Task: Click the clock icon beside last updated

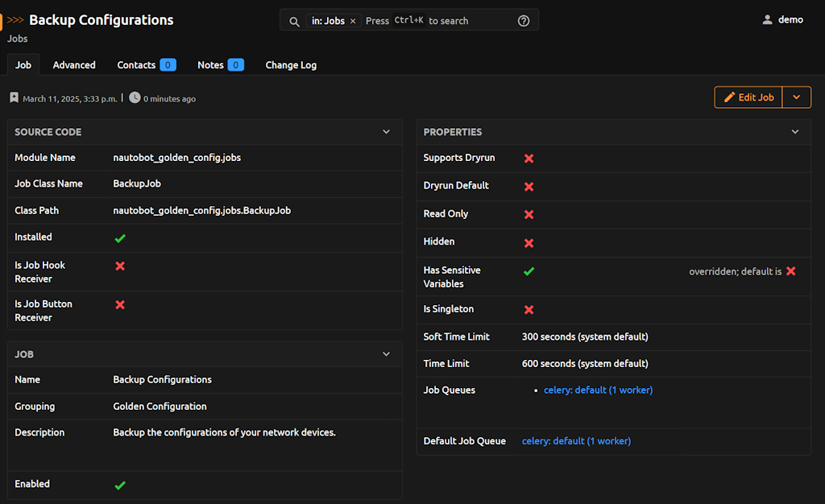Action: pyautogui.click(x=134, y=98)
